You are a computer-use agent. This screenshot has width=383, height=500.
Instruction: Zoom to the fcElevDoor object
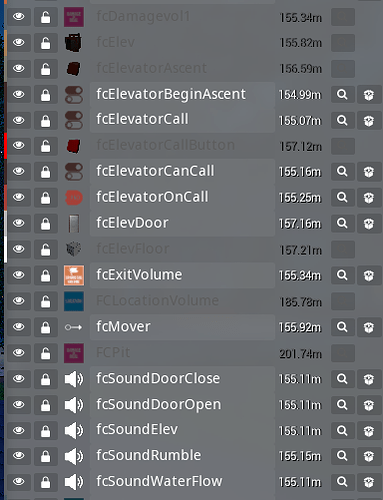[x=342, y=223]
